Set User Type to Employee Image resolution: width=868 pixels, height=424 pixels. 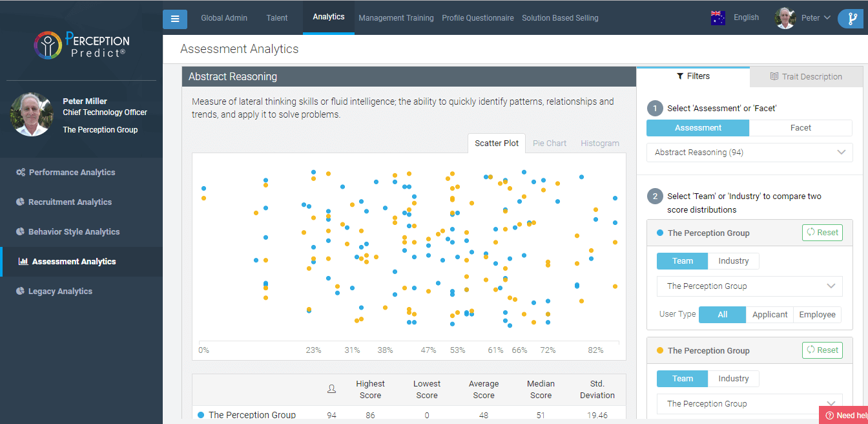tap(818, 315)
